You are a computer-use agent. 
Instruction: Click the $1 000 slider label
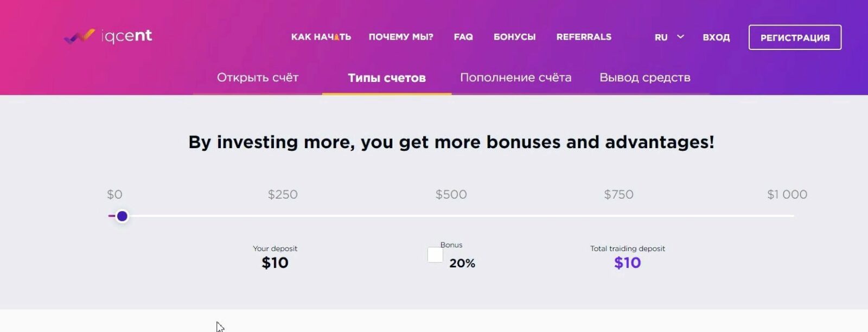(x=787, y=194)
